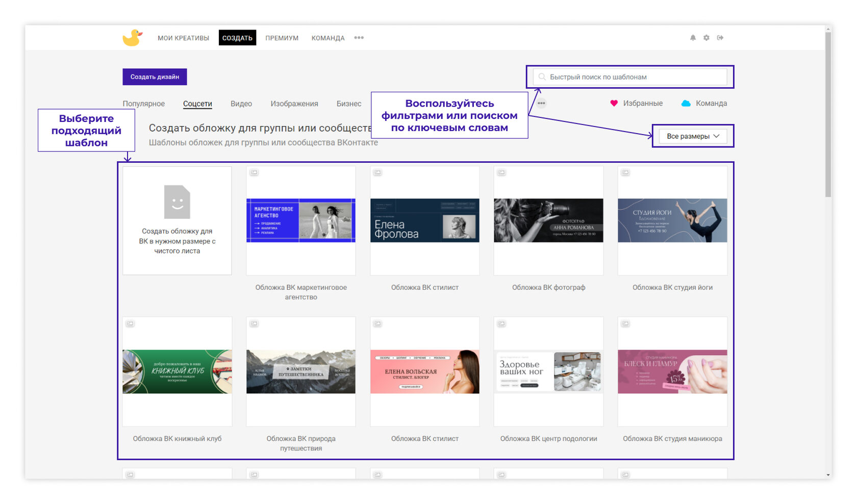The width and height of the screenshot is (857, 504).
Task: Select the Книжный клуб cover thumbnail
Action: tap(177, 371)
